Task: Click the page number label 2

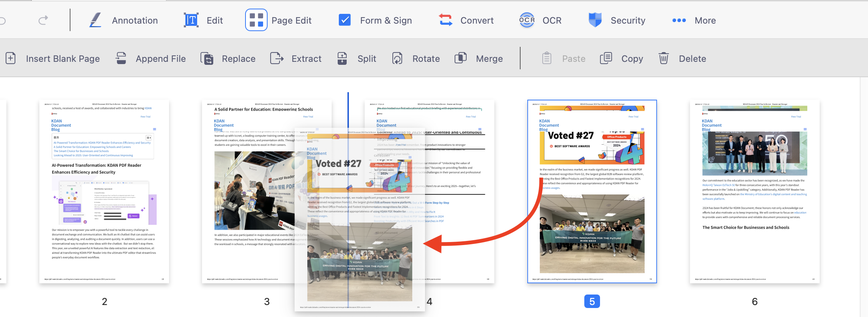Action: [105, 302]
